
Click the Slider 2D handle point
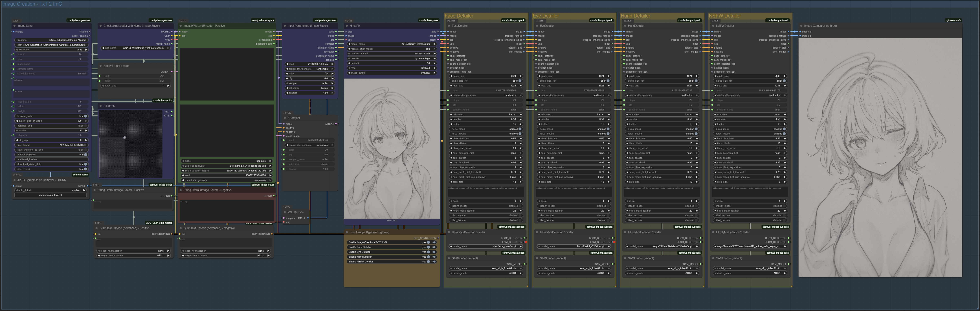click(x=125, y=138)
